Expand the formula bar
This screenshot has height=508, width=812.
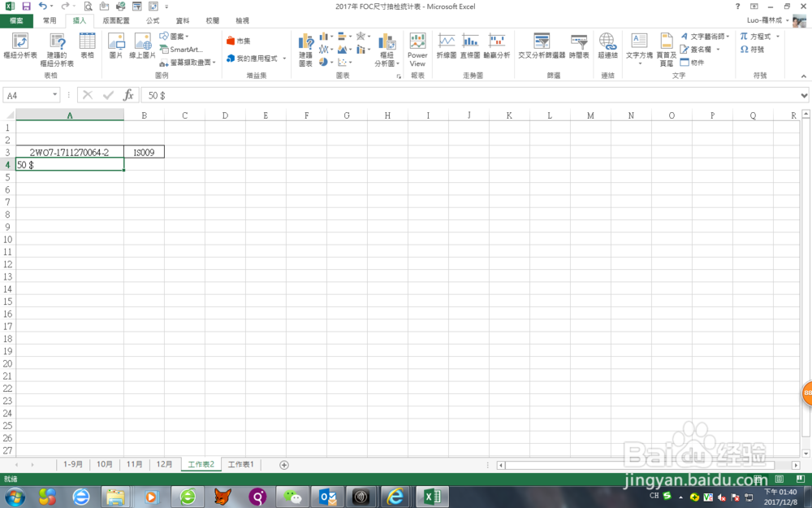[x=804, y=95]
